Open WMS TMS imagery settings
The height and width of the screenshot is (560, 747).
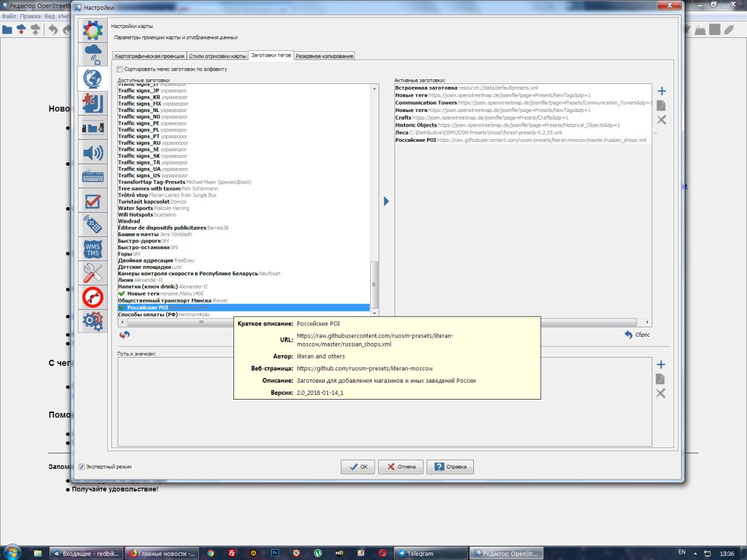click(93, 249)
